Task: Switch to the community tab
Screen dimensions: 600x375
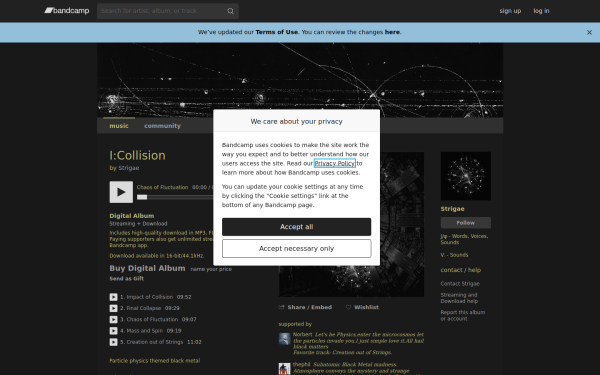Action: [x=162, y=126]
